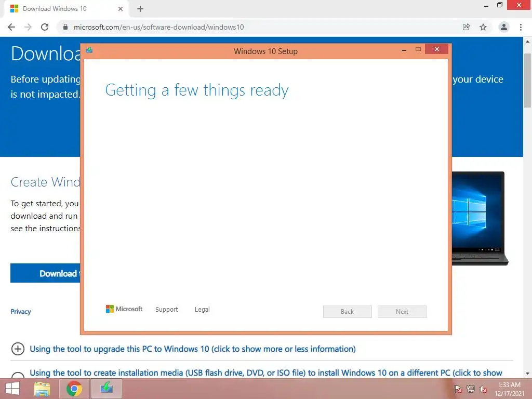This screenshot has height=399, width=532.
Task: Click the address bar URL
Action: [x=159, y=27]
